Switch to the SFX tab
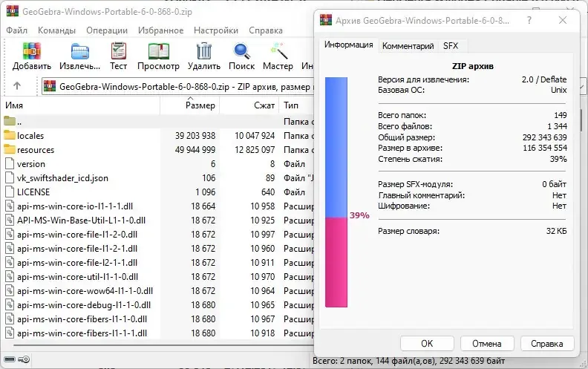This screenshot has height=369, width=588. coord(451,46)
